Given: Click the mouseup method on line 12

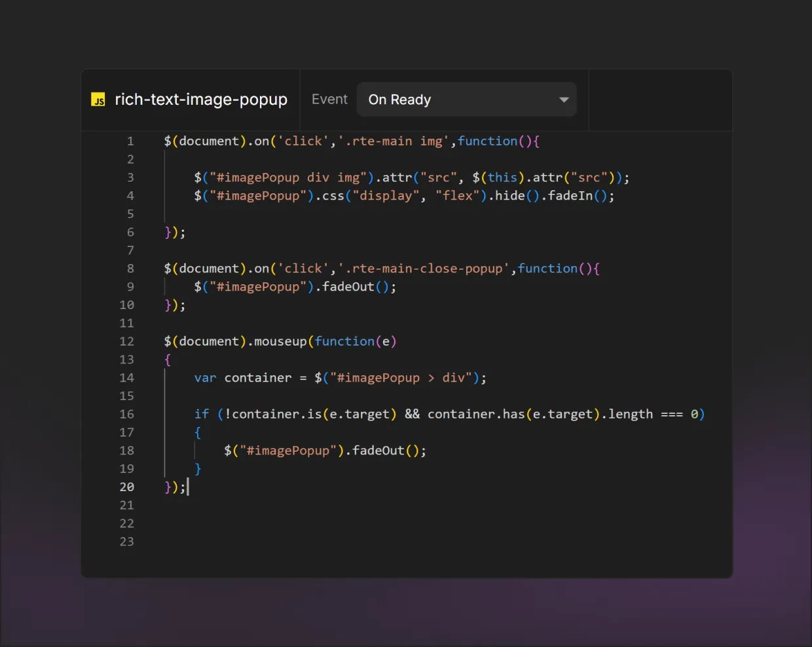Looking at the screenshot, I should tap(280, 341).
